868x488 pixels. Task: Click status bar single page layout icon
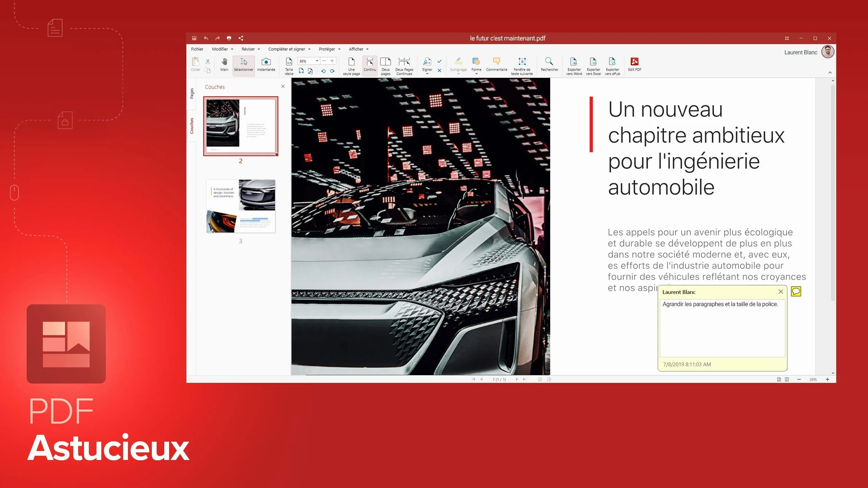pyautogui.click(x=779, y=379)
